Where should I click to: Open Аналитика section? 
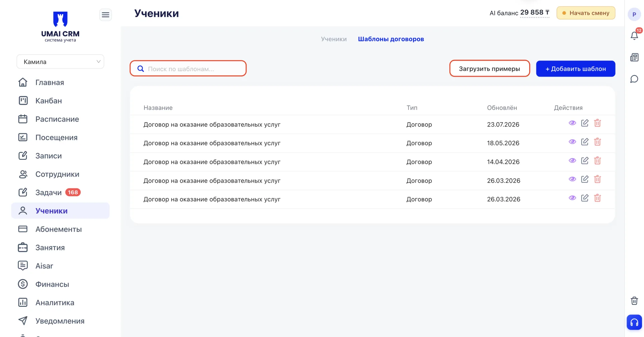[60, 303]
